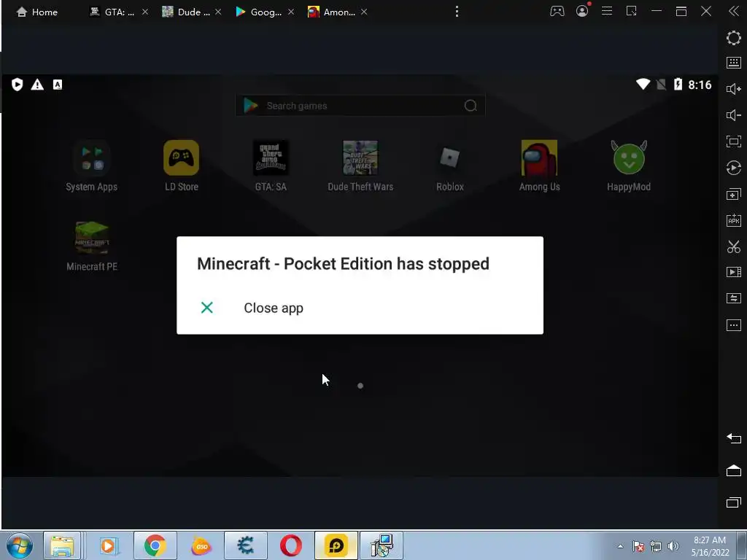Viewport: 747px width, 560px height.
Task: Open the Windows Start menu
Action: pos(19,545)
